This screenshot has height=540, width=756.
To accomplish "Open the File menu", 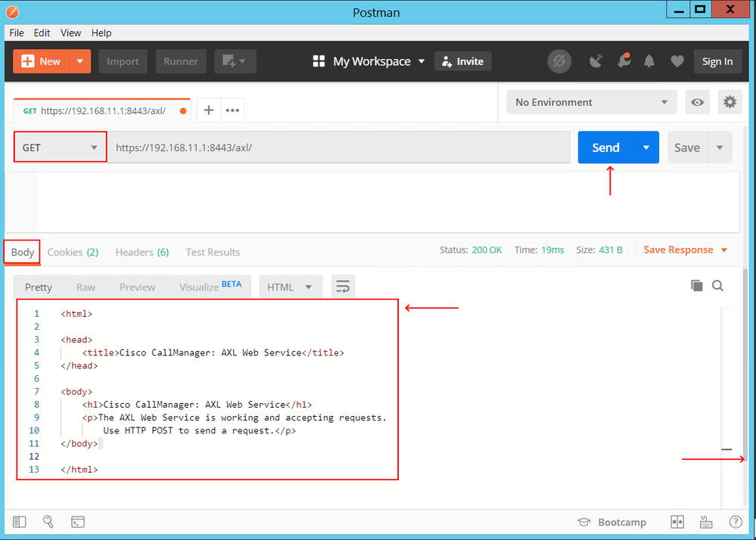I will tap(17, 33).
